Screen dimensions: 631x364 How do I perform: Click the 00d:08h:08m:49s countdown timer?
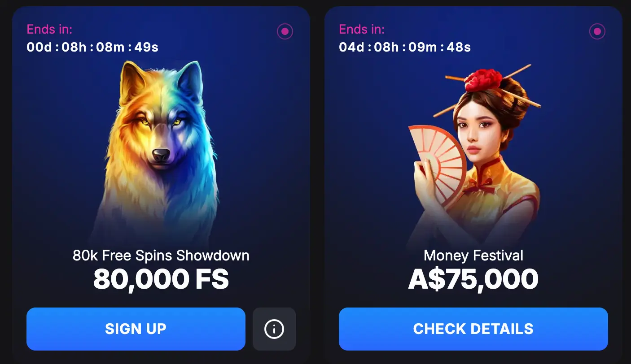coord(92,47)
